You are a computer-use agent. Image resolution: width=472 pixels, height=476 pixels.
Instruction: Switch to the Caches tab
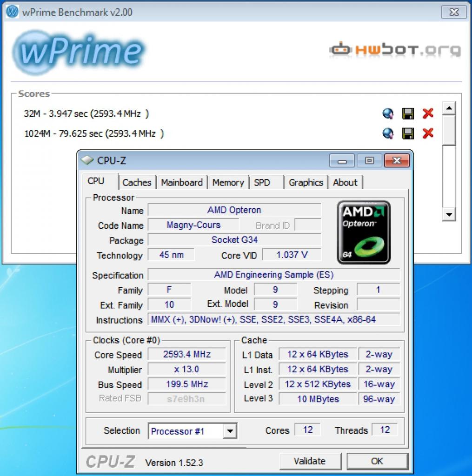point(137,182)
